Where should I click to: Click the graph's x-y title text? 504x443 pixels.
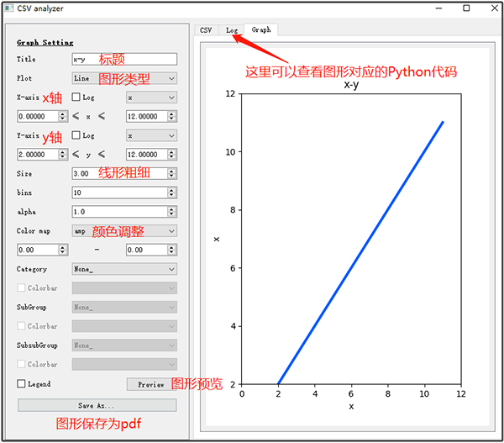pyautogui.click(x=351, y=85)
